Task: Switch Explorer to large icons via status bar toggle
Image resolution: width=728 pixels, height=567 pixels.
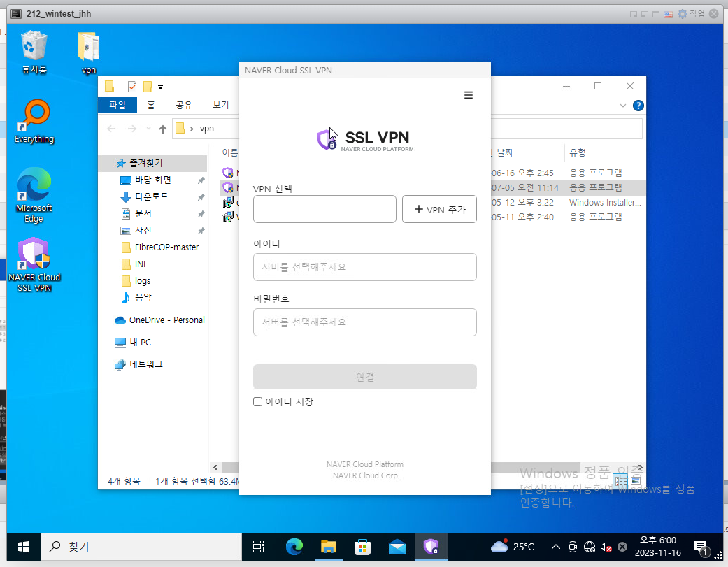Action: click(635, 480)
